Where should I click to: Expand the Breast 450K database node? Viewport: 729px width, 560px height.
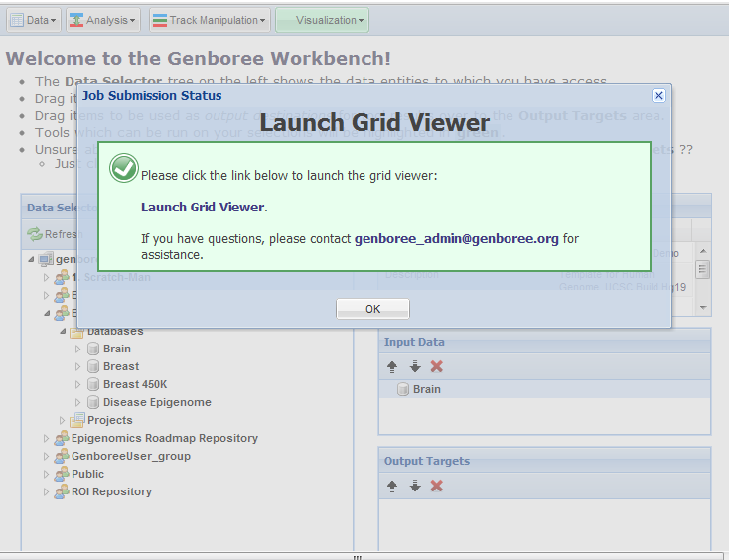click(78, 385)
